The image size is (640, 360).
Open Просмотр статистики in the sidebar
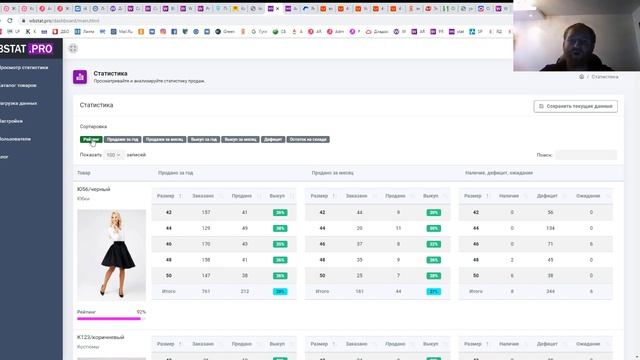coord(24,67)
